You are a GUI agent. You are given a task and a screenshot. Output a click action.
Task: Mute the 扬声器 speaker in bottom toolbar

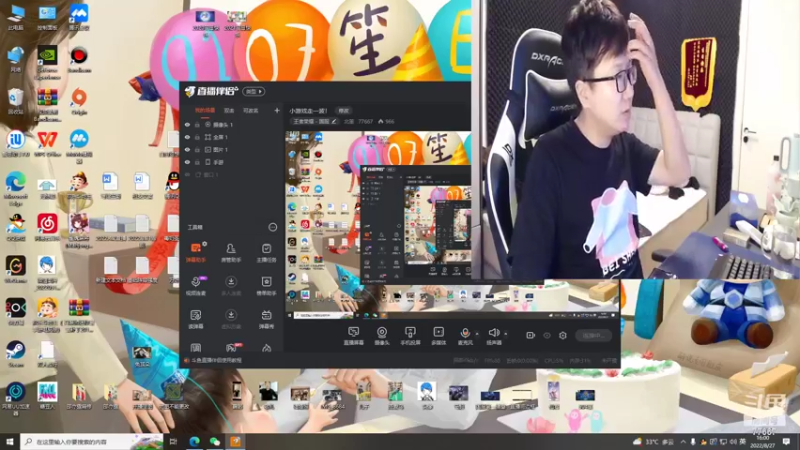coord(493,336)
